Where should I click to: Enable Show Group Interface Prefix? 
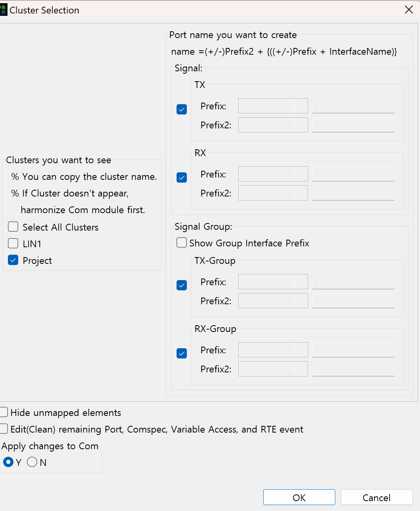pyautogui.click(x=182, y=242)
